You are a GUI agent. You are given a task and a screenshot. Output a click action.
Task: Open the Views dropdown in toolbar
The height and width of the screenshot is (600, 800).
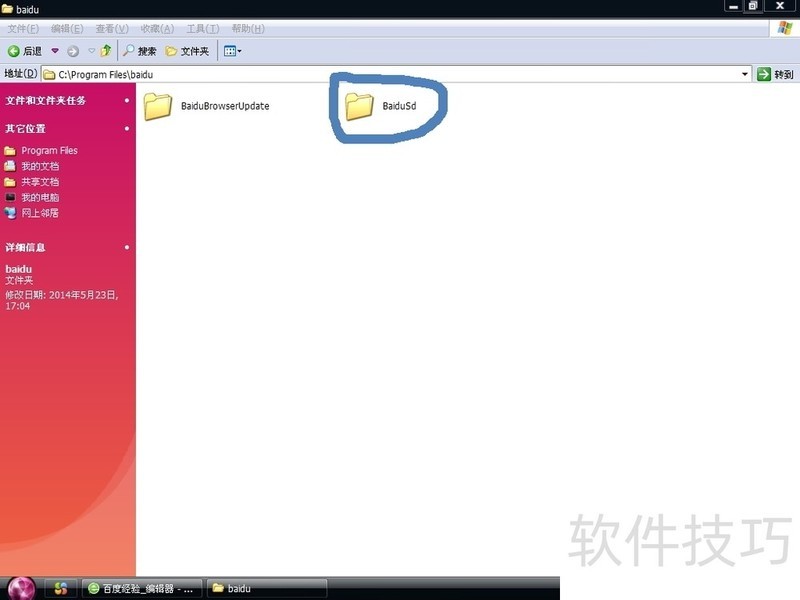click(x=233, y=51)
